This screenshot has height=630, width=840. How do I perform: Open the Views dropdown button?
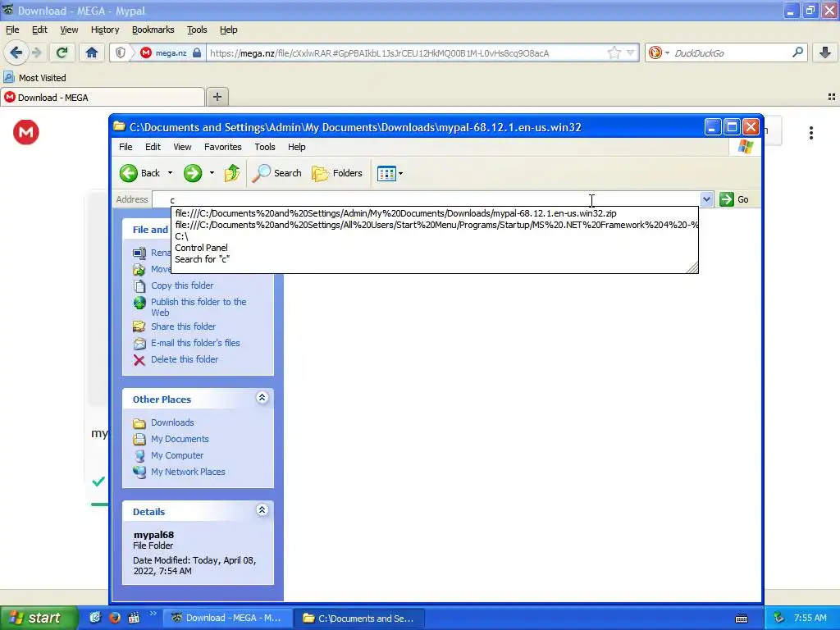pyautogui.click(x=390, y=173)
